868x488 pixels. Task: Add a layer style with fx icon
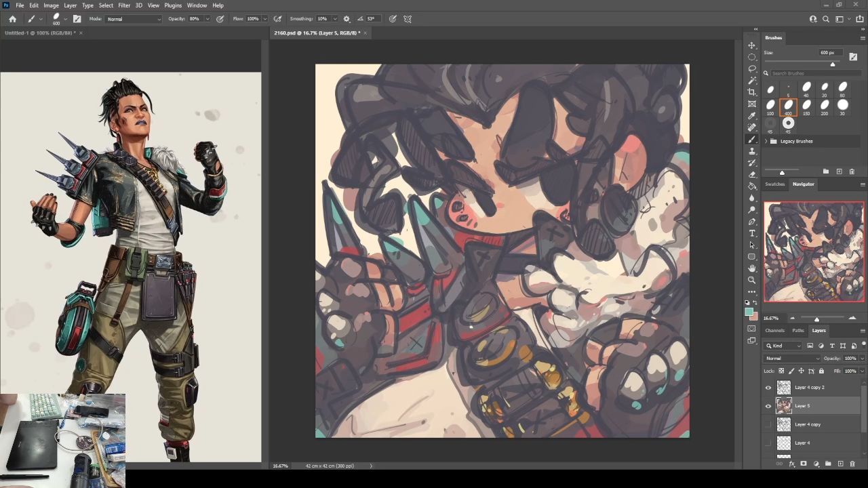(x=792, y=464)
